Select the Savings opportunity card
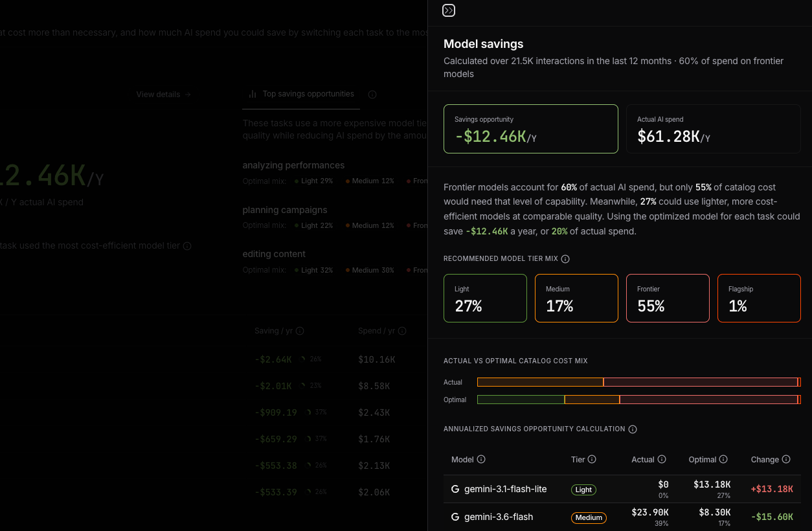Screen dimensions: 812x531 pyautogui.click(x=531, y=129)
